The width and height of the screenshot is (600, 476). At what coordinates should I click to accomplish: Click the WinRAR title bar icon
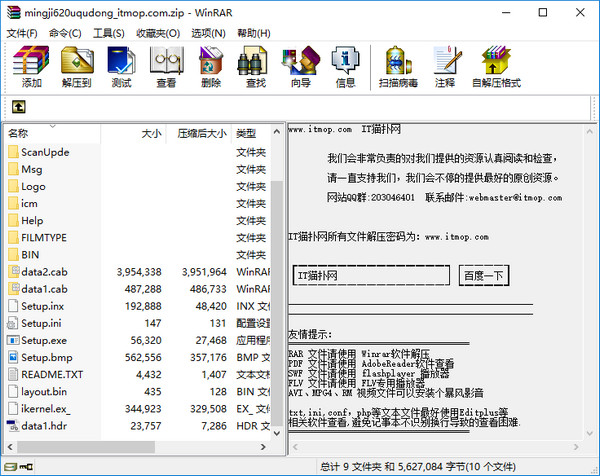[x=13, y=12]
